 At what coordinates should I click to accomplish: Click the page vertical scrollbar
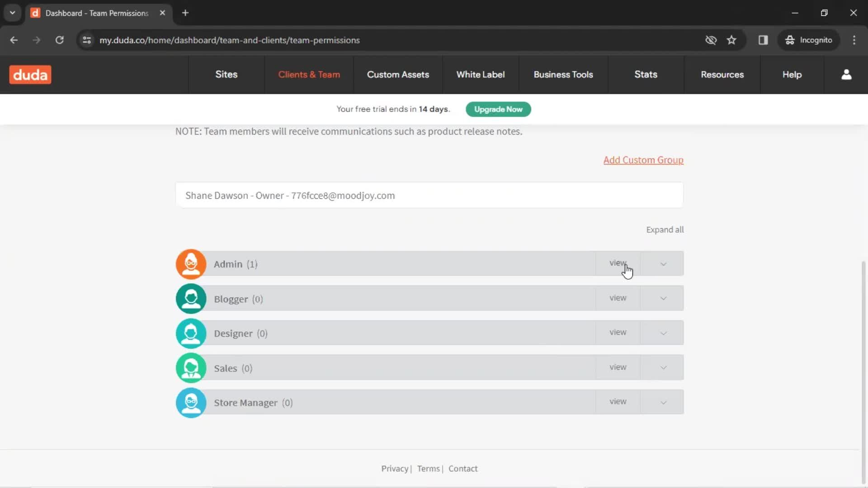(863, 371)
